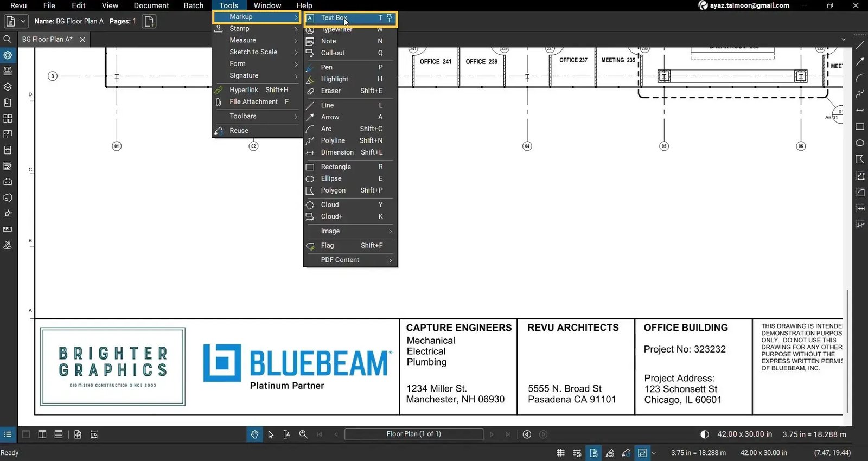Screen dimensions: 868x461
Task: Expand the Form submenu
Action: point(257,64)
